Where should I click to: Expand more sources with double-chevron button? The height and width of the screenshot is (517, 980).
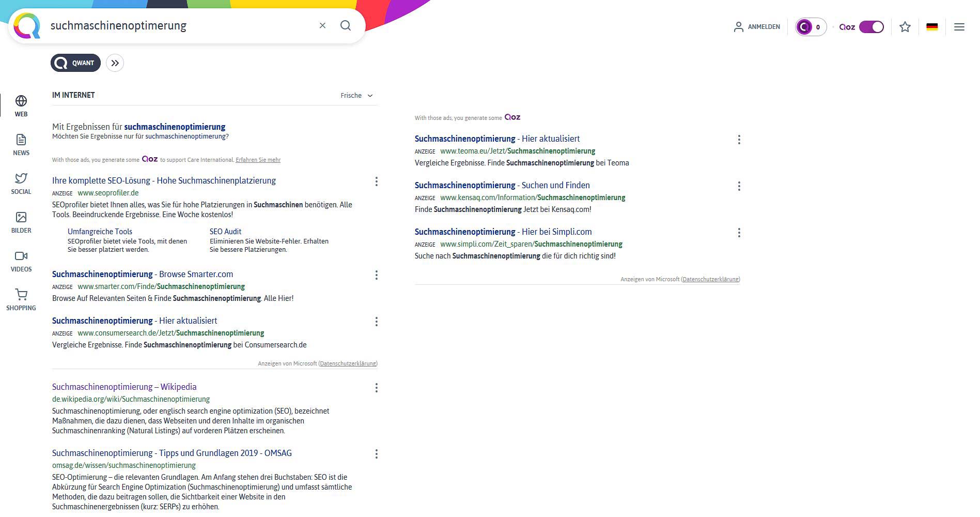115,63
